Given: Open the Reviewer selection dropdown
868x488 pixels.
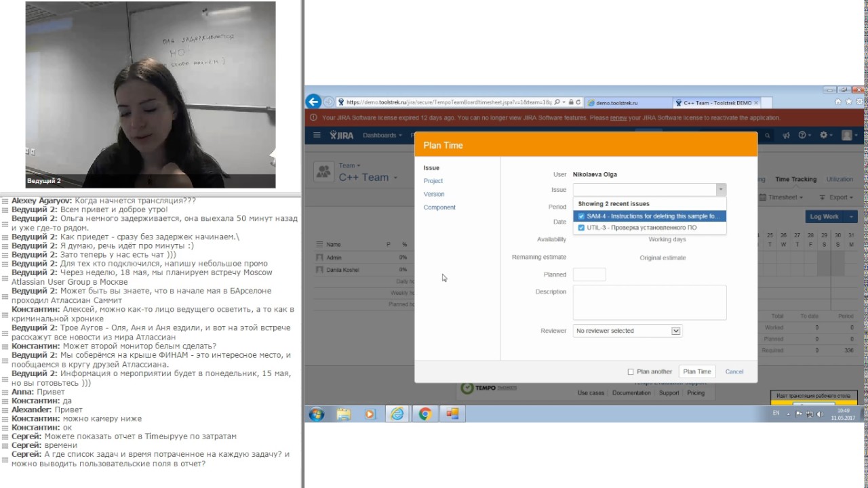Looking at the screenshot, I should tap(627, 331).
